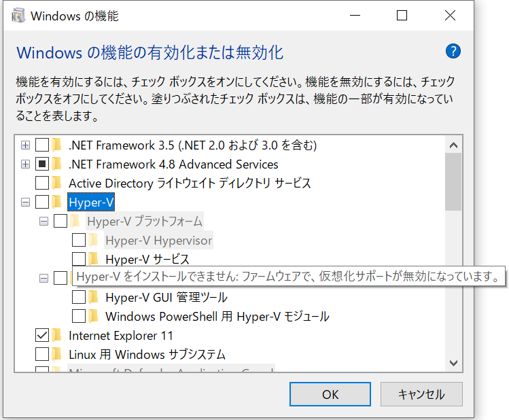Enable .NET Framework 3.5 checkbox

(x=42, y=145)
